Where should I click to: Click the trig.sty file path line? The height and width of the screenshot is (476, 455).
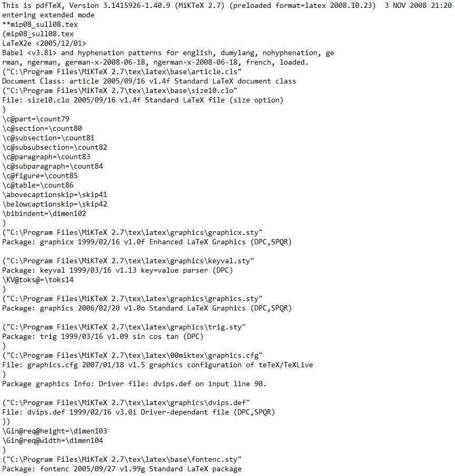coord(124,327)
